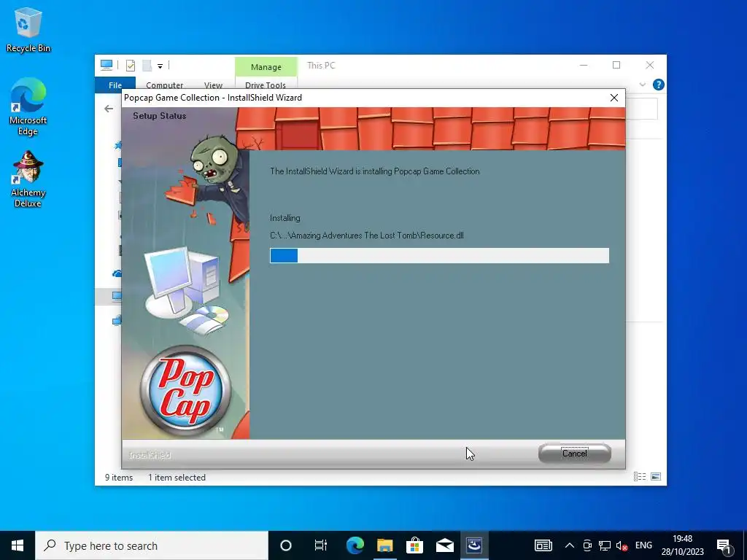Click the Resource.dll installing path text

[x=367, y=236]
